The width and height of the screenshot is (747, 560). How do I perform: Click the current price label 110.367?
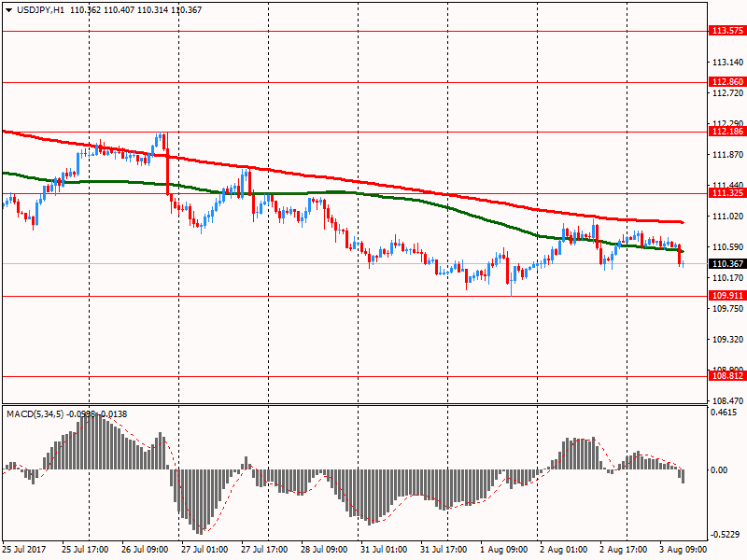tap(727, 264)
